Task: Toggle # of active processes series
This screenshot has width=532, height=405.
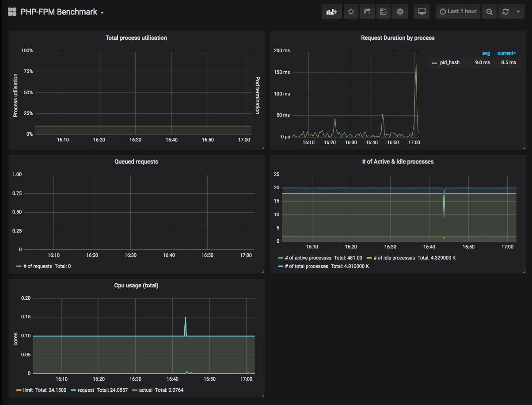Action: [308, 258]
